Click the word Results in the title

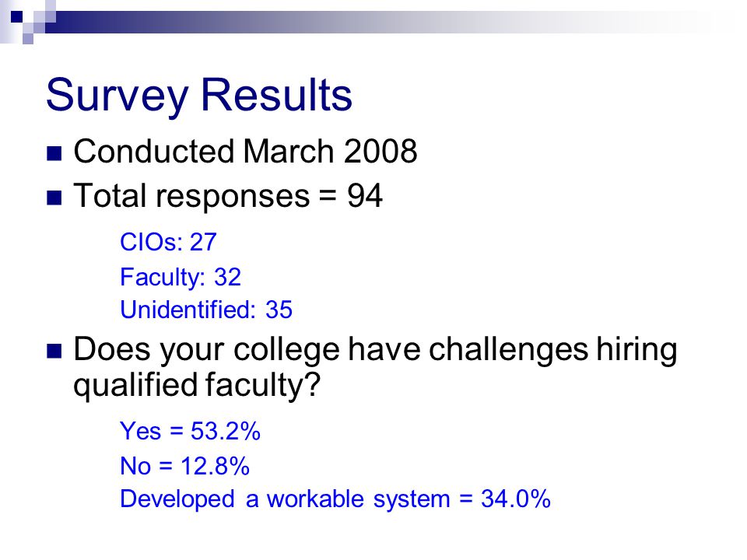point(277,94)
